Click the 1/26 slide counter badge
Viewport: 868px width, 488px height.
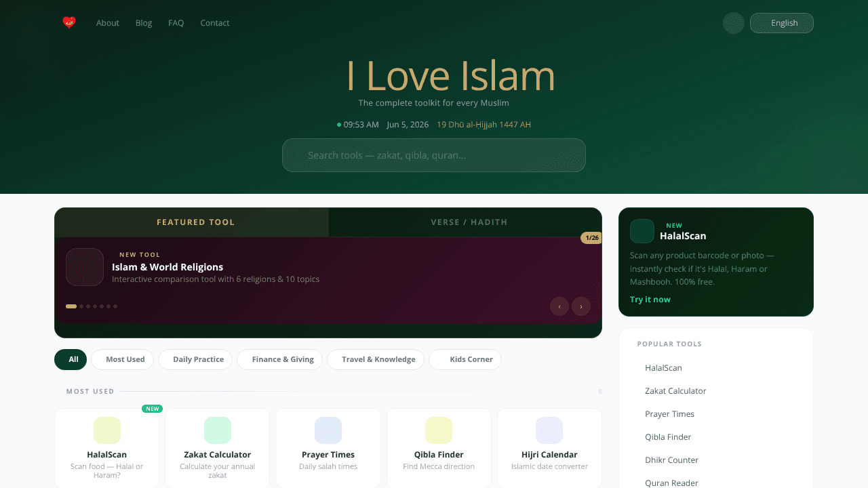click(591, 238)
